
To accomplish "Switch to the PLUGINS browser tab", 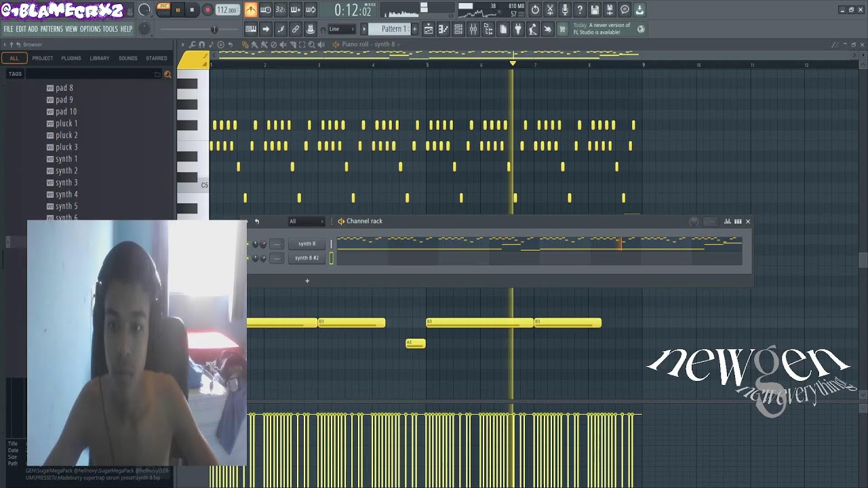I will 71,58.
